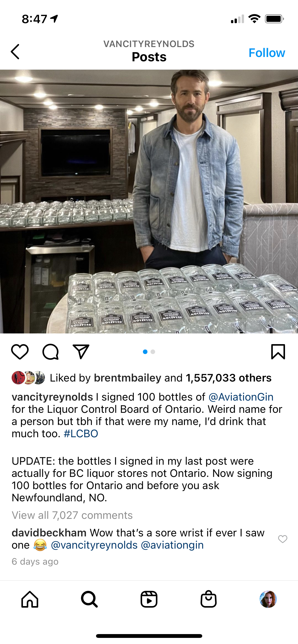Screen dimensions: 298x644
Task: Tap the back arrow to leave Posts
Action: coord(15,52)
